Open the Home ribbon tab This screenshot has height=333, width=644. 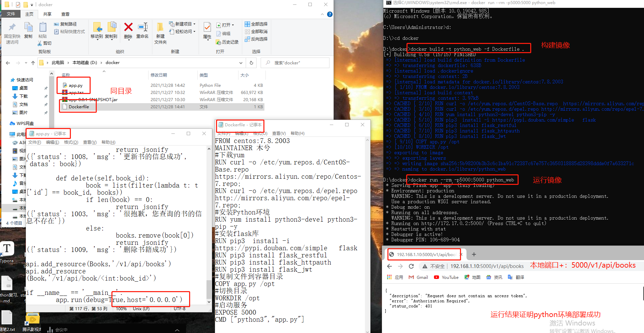coord(29,14)
